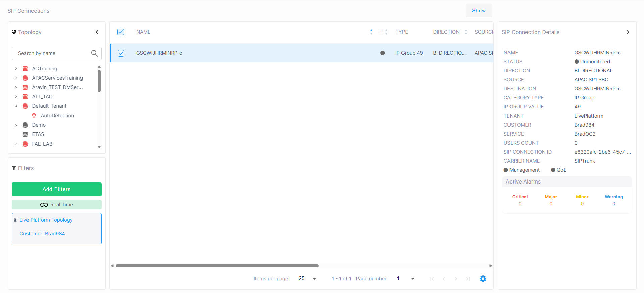Select the Demo tenant in tree
Screen dimensions: 644x293
coord(39,125)
